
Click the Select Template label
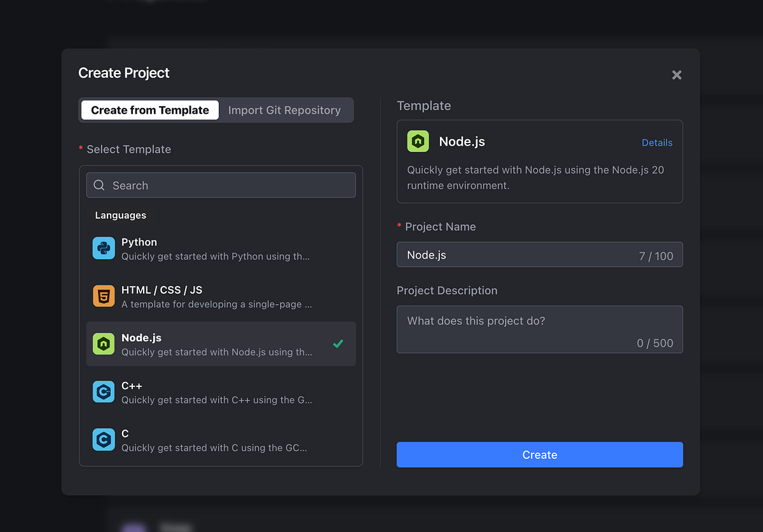tap(128, 149)
